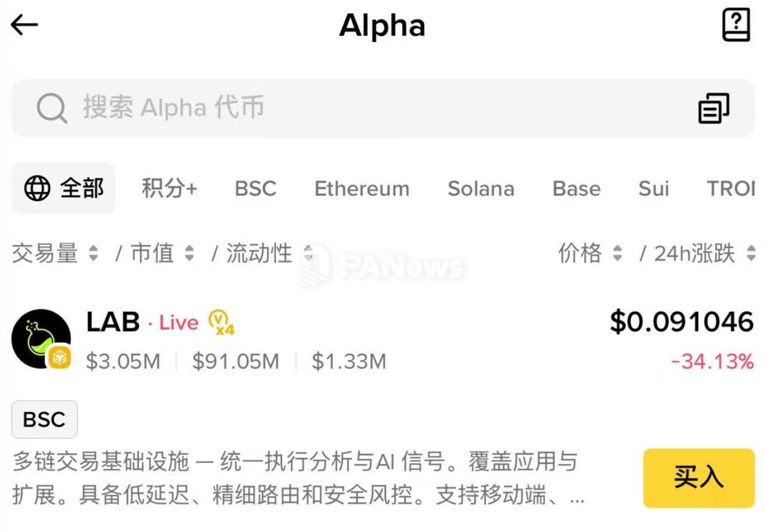The width and height of the screenshot is (765, 532).
Task: Sort tokens by 市值 market cap
Action: click(162, 253)
